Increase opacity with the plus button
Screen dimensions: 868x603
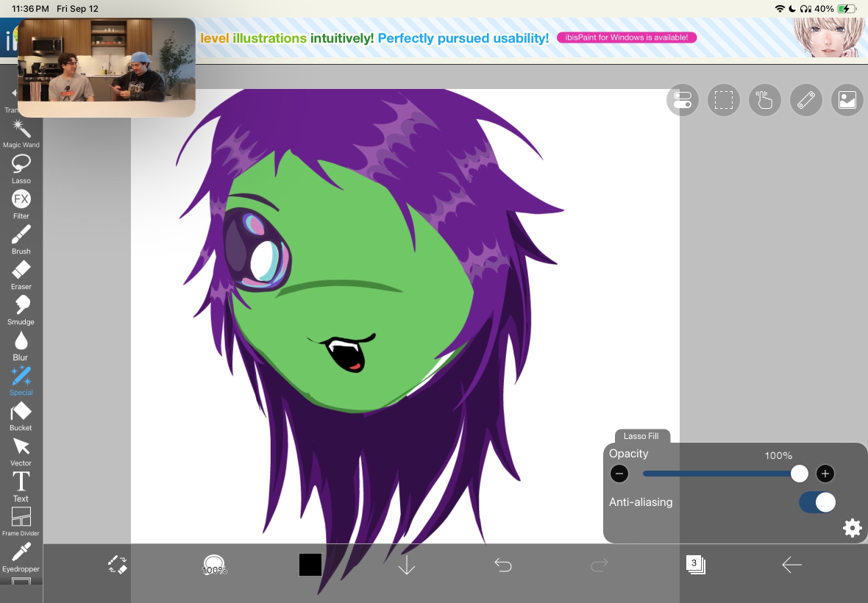825,474
